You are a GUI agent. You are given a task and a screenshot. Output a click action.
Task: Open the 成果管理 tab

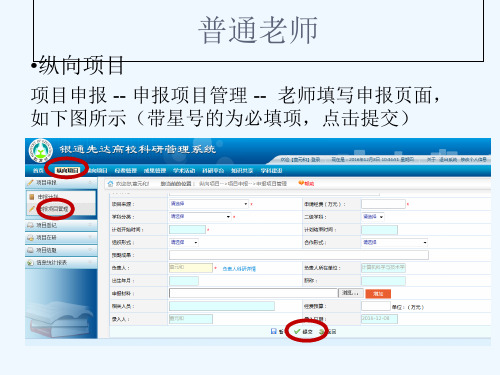click(155, 171)
